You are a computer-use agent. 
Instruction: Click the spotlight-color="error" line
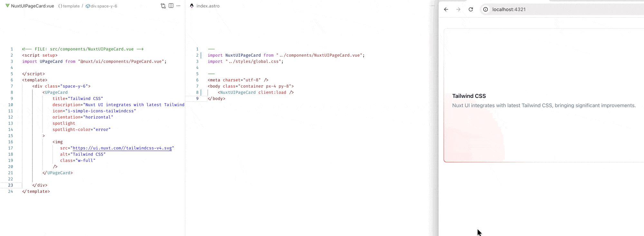point(81,130)
